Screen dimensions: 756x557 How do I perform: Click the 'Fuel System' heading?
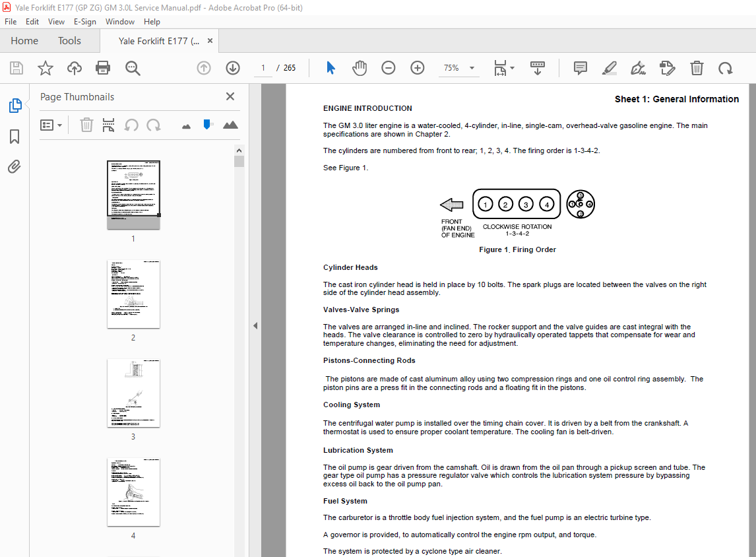(x=345, y=501)
